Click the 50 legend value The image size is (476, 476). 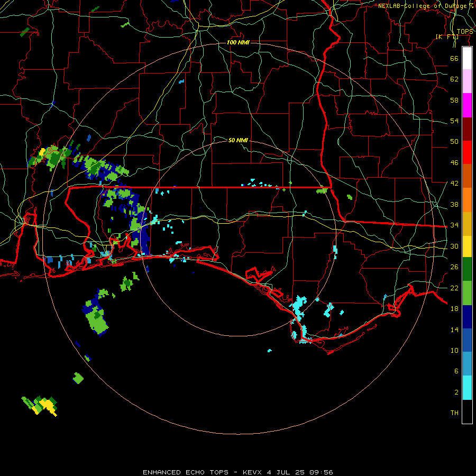click(454, 142)
